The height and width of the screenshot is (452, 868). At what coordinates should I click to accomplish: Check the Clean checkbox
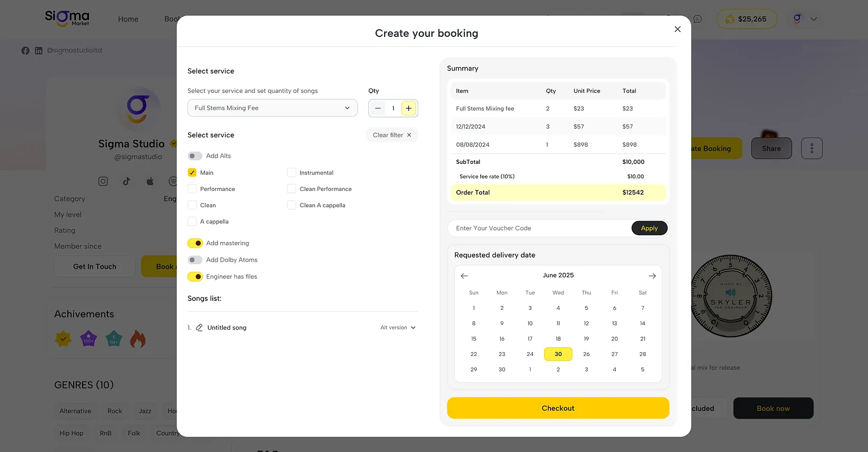coord(192,205)
